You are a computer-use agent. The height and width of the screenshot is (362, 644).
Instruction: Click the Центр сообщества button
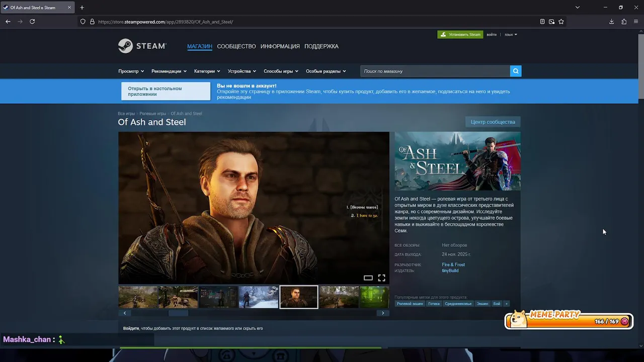493,122
